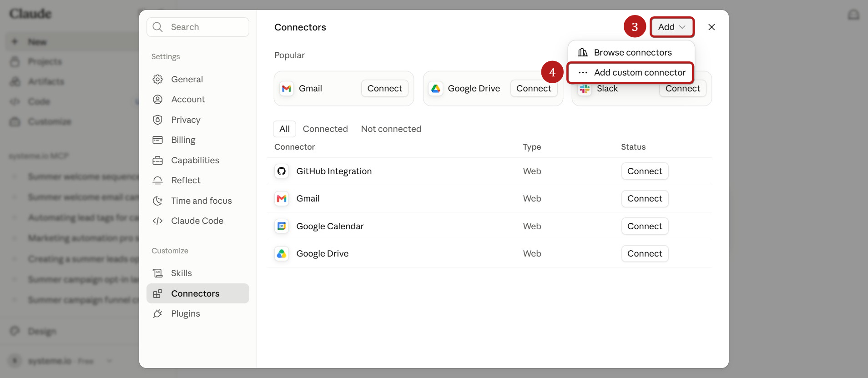868x378 pixels.
Task: Connect Slack from the Popular card
Action: click(683, 89)
